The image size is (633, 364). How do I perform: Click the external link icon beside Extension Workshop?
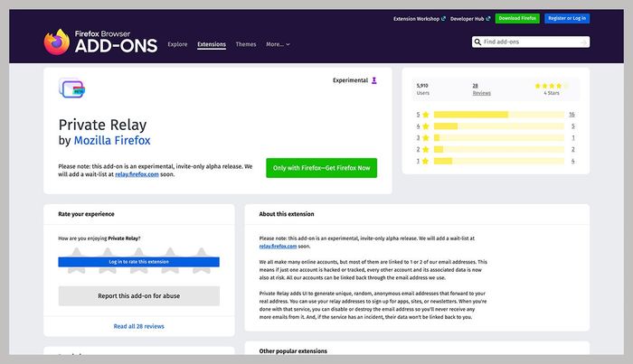coord(444,19)
